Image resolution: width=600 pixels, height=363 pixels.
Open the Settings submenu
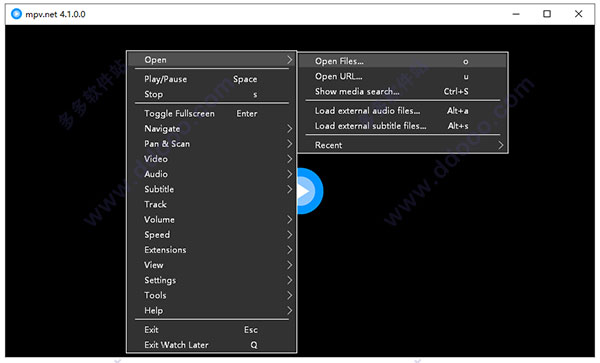pyautogui.click(x=211, y=280)
